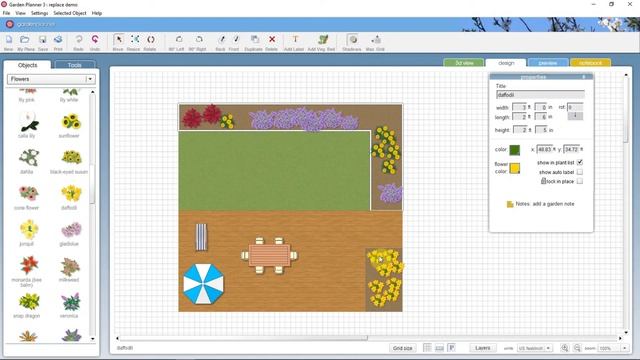Click the Layers button
Viewport: 640px width, 360px height.
(x=482, y=348)
